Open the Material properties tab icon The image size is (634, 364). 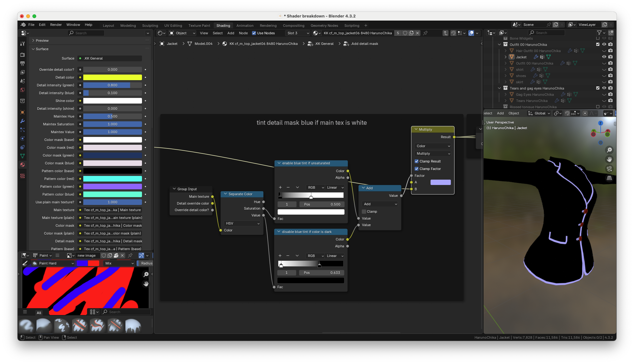(x=22, y=165)
